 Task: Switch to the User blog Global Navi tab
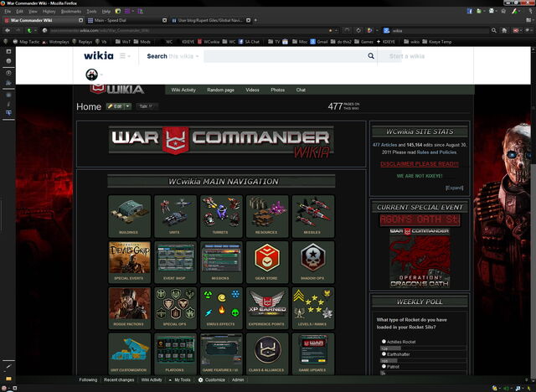(x=211, y=20)
